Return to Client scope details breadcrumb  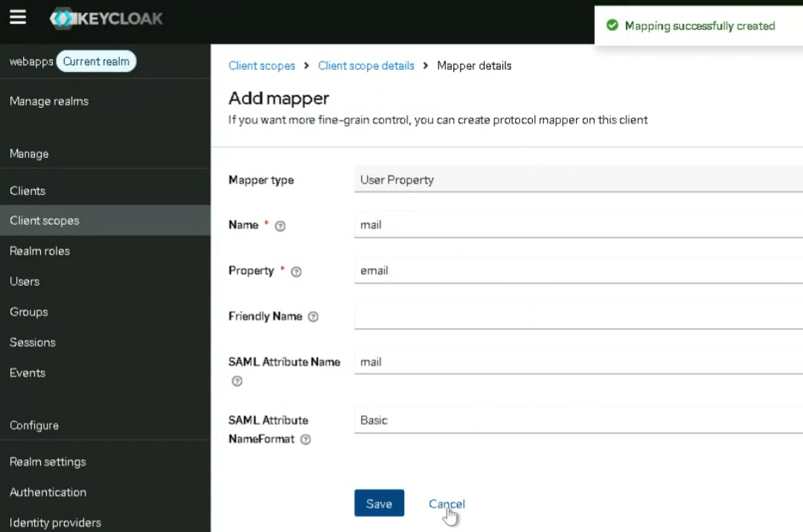point(366,65)
